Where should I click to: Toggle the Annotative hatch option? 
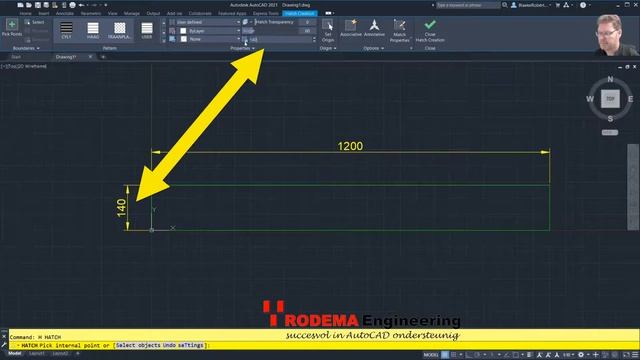pos(374,28)
